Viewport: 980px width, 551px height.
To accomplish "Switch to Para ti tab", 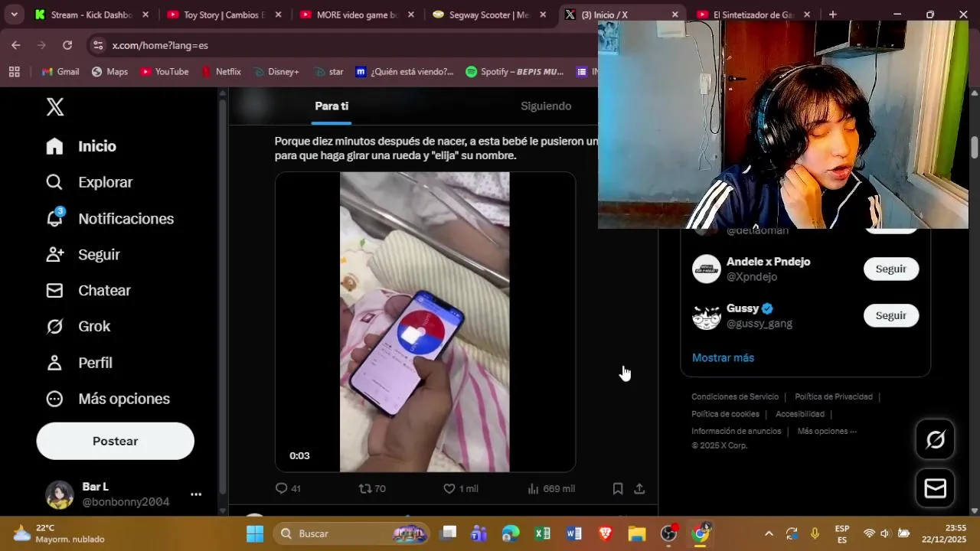I will coord(332,106).
